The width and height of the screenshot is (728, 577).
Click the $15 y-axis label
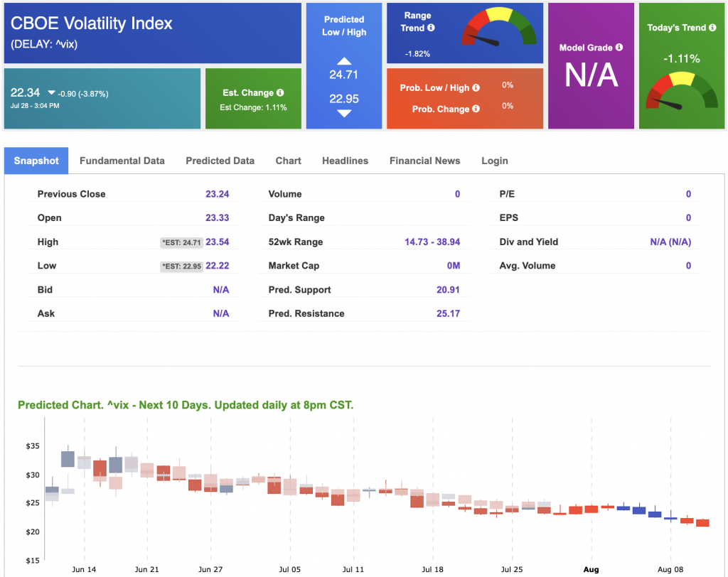(x=33, y=560)
